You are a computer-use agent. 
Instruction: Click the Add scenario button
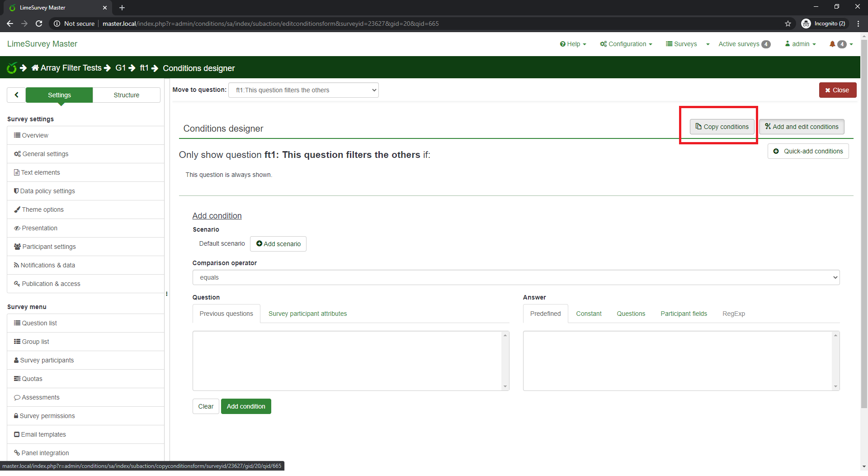278,244
